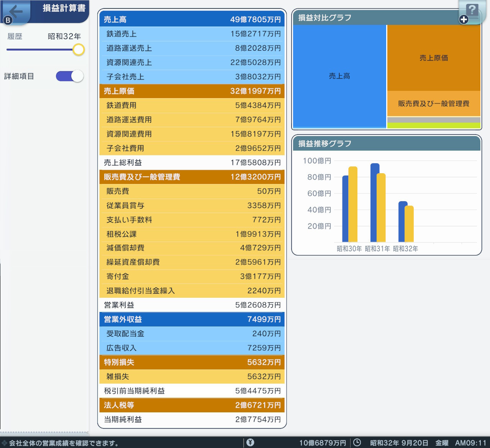Select the 寄付金 row
This screenshot has height=448, width=490.
(x=192, y=276)
